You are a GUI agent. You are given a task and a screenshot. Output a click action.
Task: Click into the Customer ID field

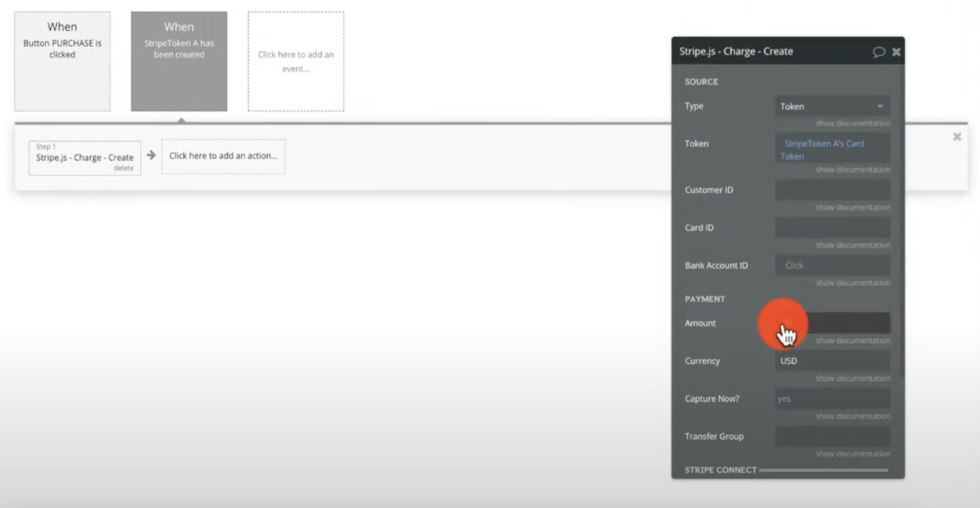pyautogui.click(x=832, y=190)
